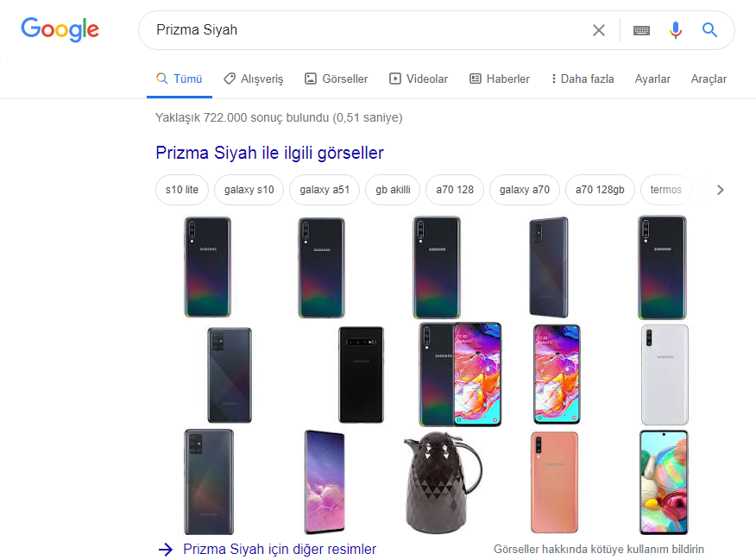
Task: Open Prizma Siyah için diğer resimler link
Action: tap(280, 549)
